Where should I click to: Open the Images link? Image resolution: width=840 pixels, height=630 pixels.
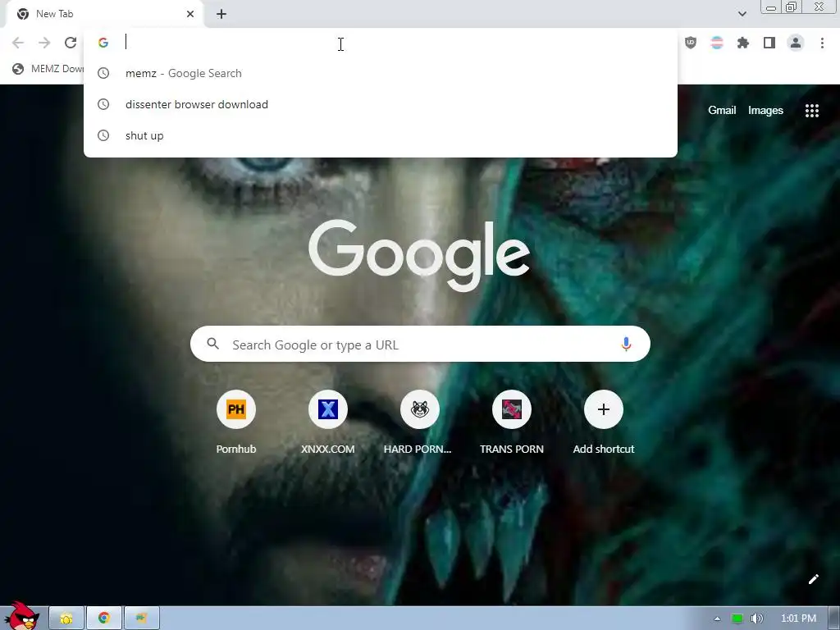(765, 111)
